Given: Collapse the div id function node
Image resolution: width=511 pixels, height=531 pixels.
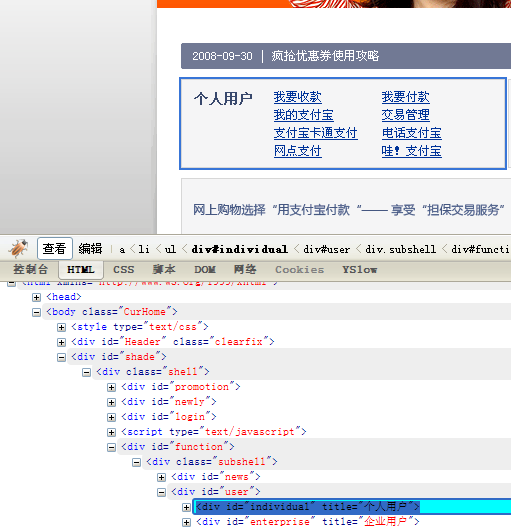Looking at the screenshot, I should click(111, 447).
